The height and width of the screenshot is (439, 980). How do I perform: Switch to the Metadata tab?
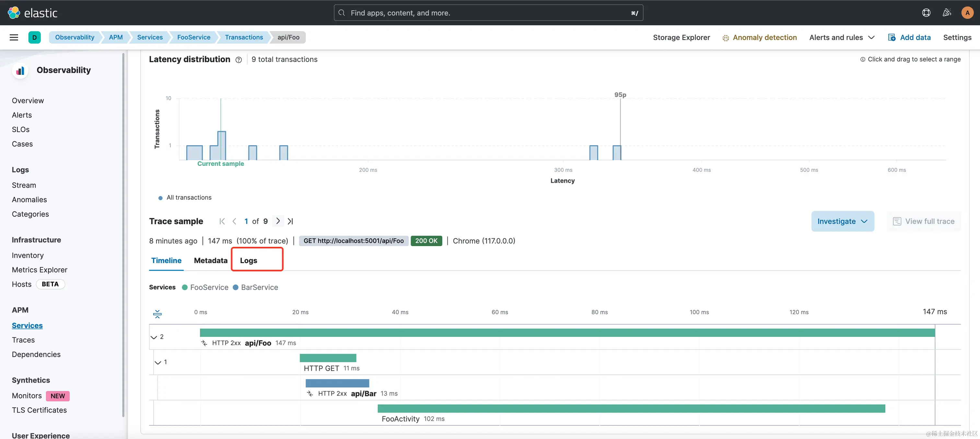pos(210,260)
